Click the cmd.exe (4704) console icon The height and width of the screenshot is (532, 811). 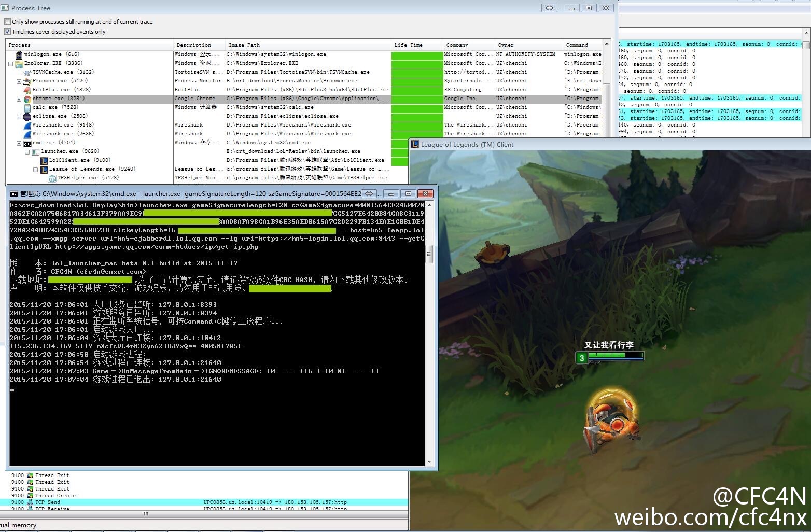tap(27, 143)
